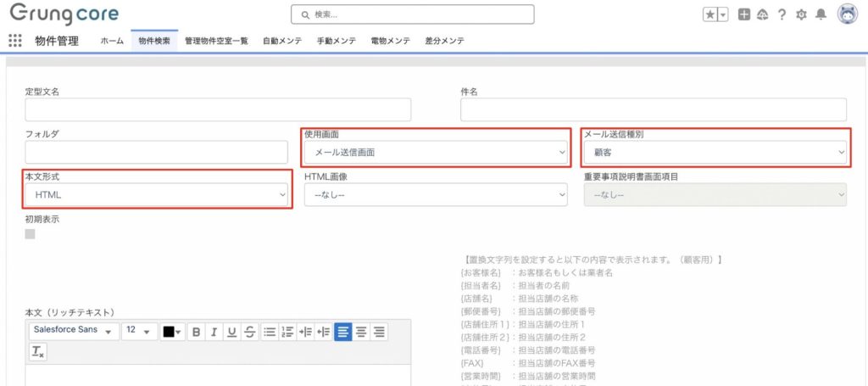Open the user avatar profile menu

(846, 14)
